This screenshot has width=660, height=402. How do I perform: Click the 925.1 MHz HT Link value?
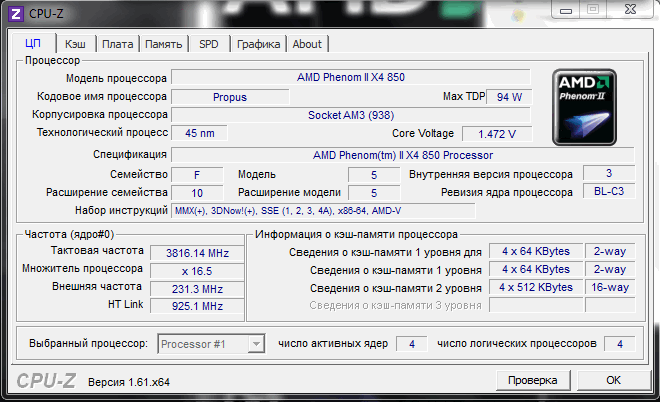pos(197,306)
